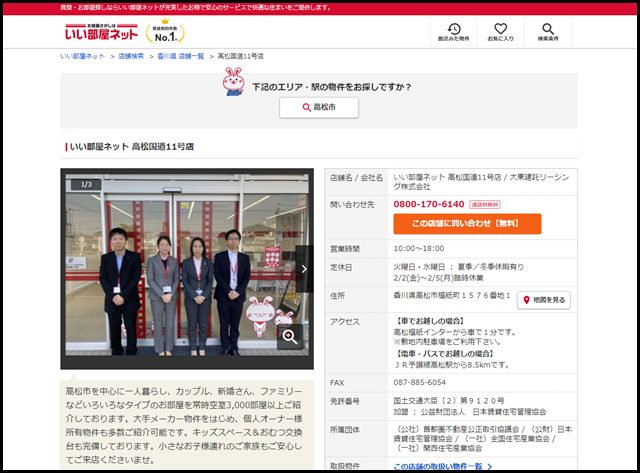Click the rabbit prompt about area properties

331,87
